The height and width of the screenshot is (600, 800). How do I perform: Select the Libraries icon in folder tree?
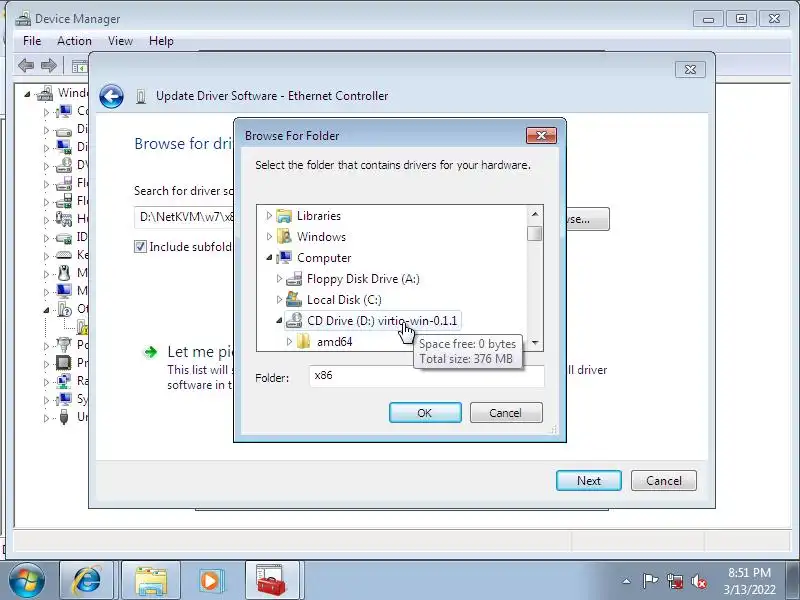pos(284,216)
